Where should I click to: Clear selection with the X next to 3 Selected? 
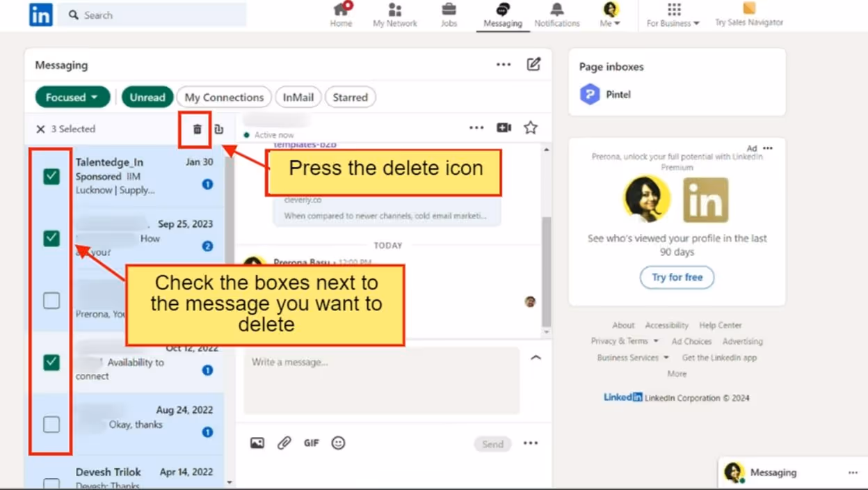pos(40,129)
